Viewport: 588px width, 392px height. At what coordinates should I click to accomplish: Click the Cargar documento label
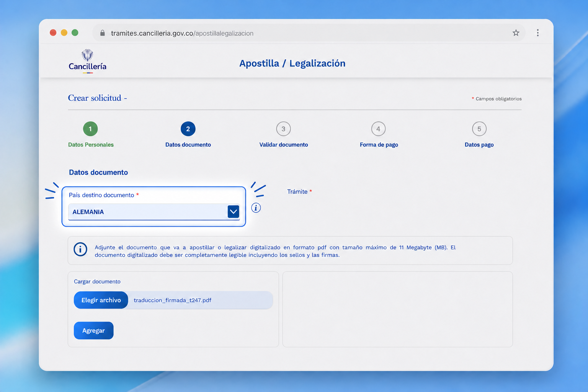(x=97, y=281)
